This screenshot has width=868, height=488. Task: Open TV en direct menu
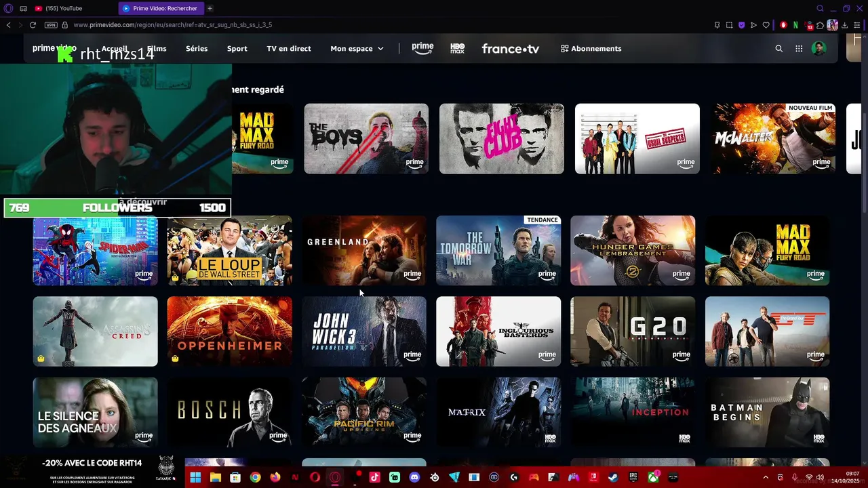289,49
